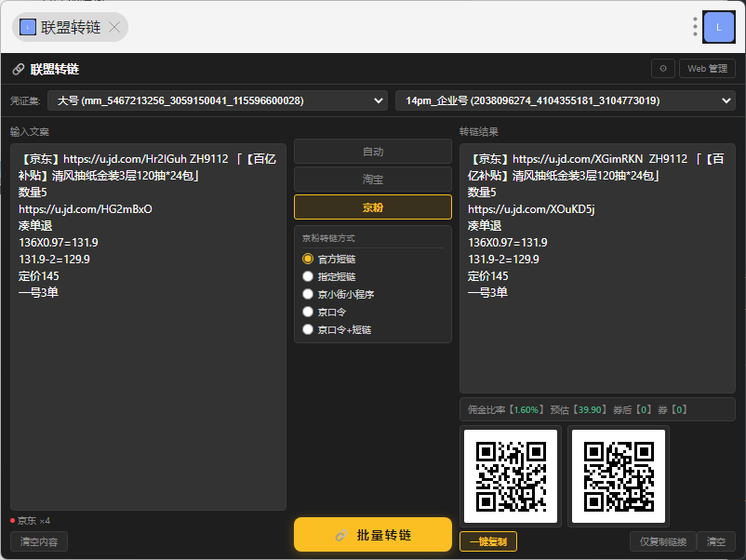Select 京口令 radio option
The width and height of the screenshot is (746, 560).
(x=308, y=312)
